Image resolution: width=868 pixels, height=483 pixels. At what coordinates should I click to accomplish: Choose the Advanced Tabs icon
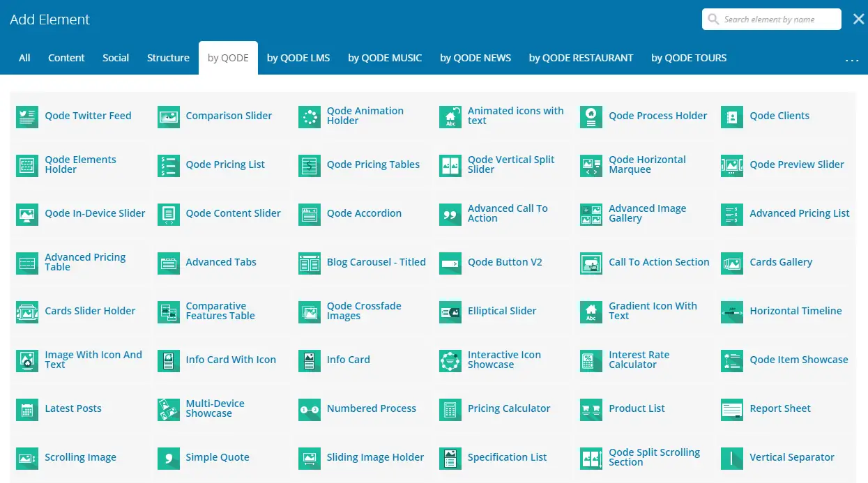(x=168, y=263)
